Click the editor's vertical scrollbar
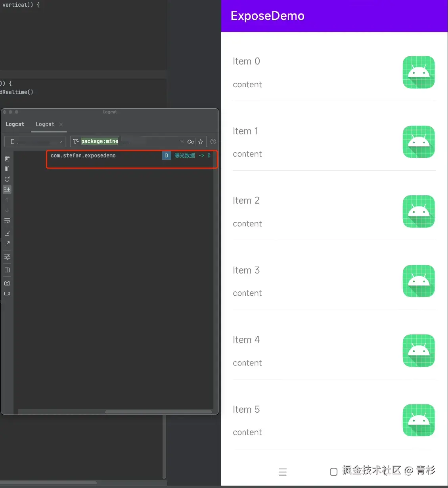Image resolution: width=448 pixels, height=488 pixels. pos(164,447)
